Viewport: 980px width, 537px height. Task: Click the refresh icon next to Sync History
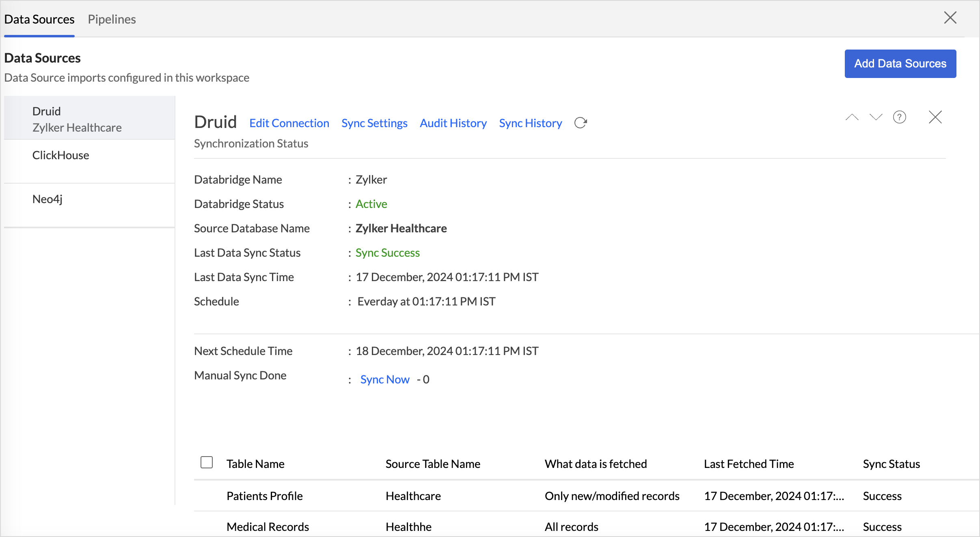tap(581, 123)
